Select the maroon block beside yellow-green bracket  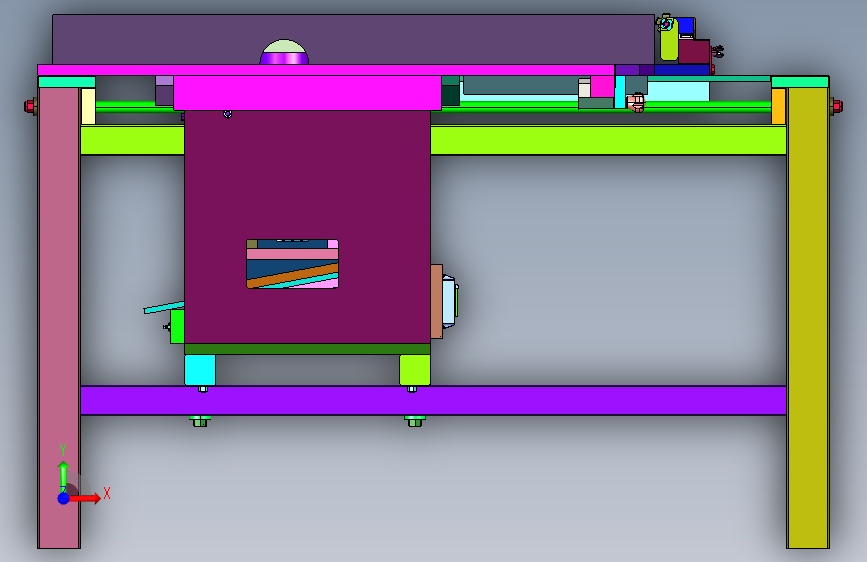(x=694, y=52)
